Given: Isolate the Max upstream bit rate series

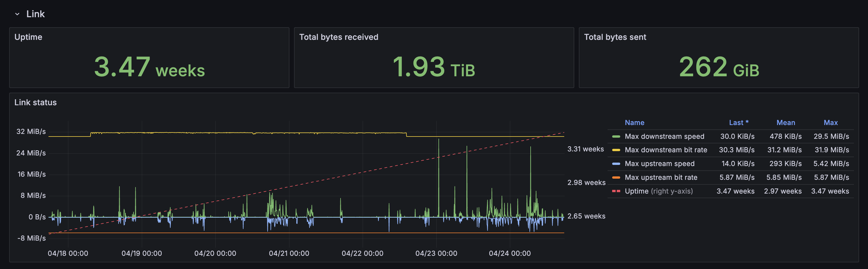Looking at the screenshot, I should (x=661, y=178).
